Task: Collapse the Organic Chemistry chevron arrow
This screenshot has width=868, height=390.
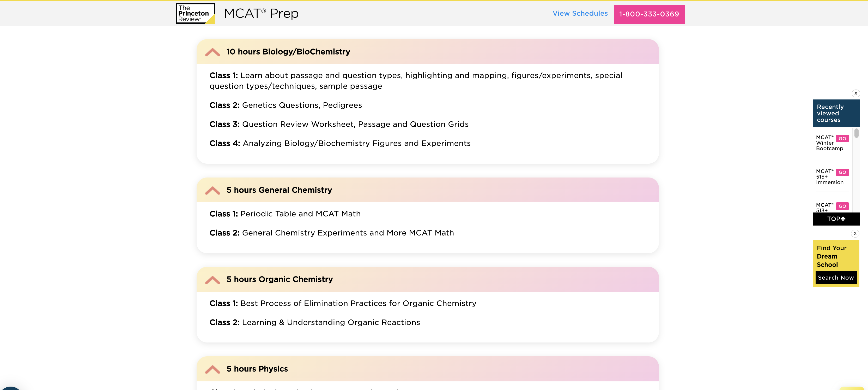Action: click(212, 280)
